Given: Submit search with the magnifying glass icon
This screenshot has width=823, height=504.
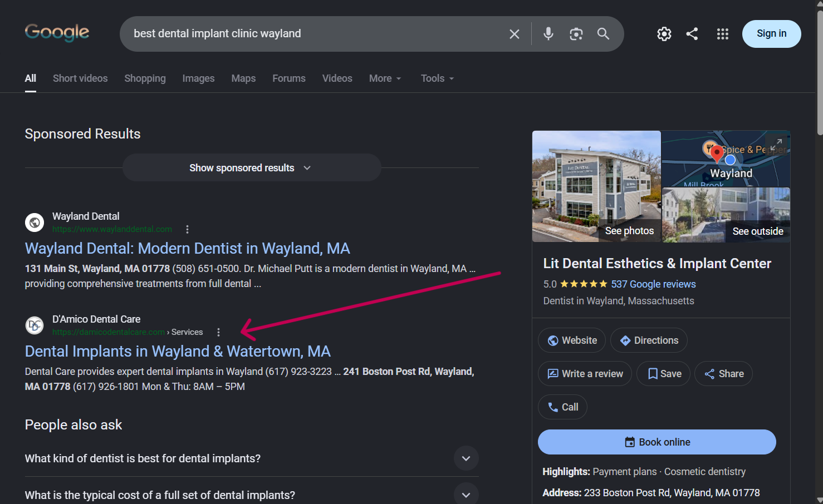Looking at the screenshot, I should click(603, 34).
